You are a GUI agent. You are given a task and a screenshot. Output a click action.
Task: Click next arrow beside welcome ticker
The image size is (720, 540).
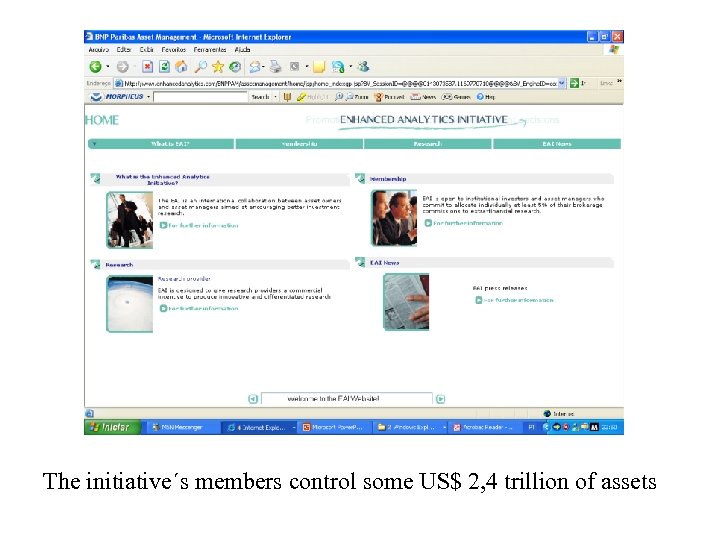pyautogui.click(x=440, y=399)
